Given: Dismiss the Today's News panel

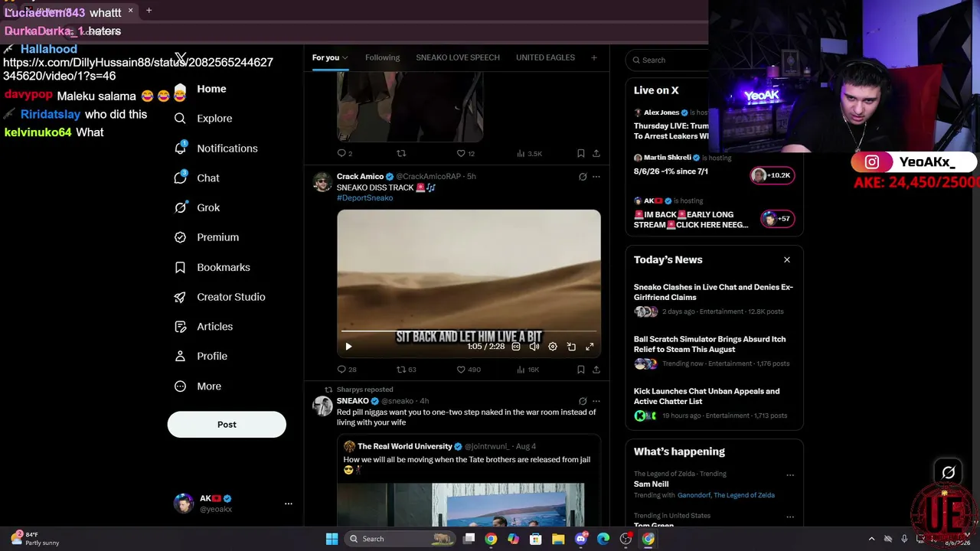Looking at the screenshot, I should 786,260.
